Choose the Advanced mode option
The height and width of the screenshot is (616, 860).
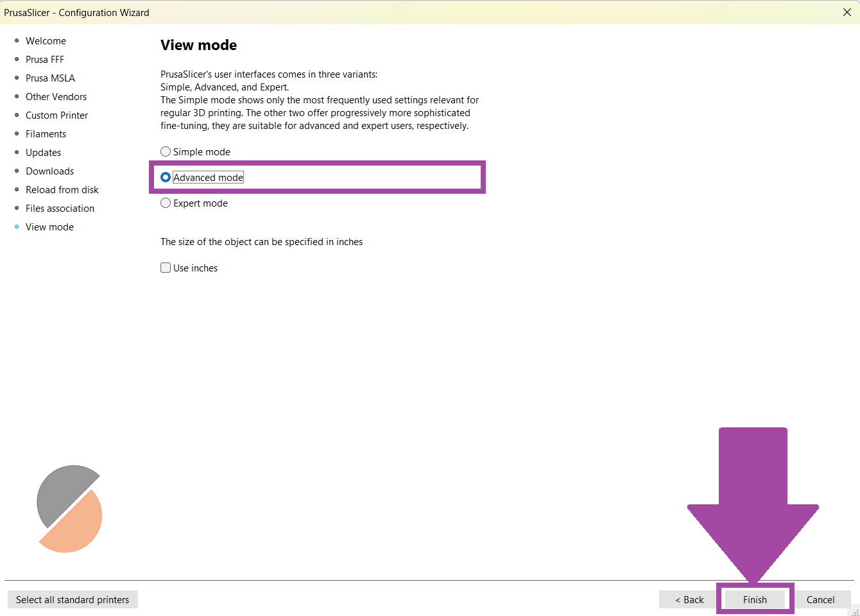point(166,178)
